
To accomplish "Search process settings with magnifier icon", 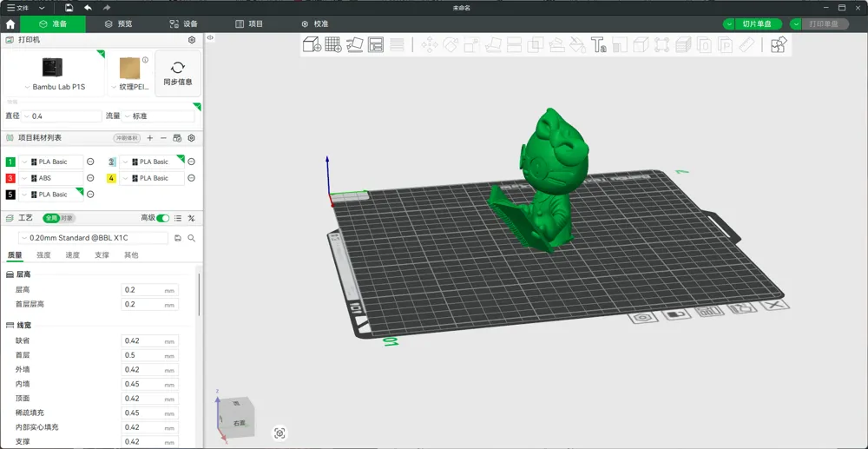I will (x=192, y=238).
